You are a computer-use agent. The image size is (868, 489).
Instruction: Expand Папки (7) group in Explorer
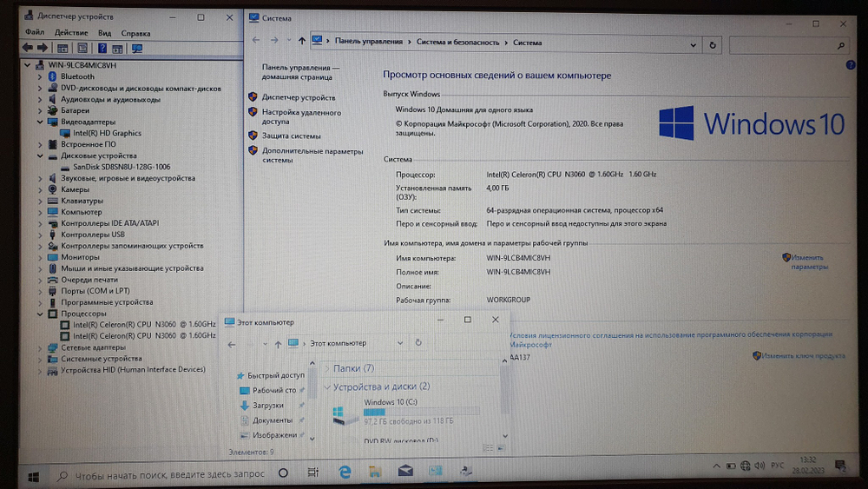click(x=327, y=368)
